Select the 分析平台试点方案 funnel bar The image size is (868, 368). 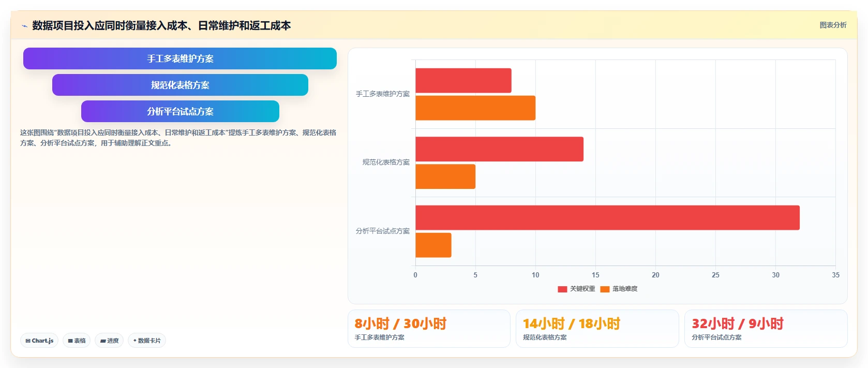tap(180, 111)
